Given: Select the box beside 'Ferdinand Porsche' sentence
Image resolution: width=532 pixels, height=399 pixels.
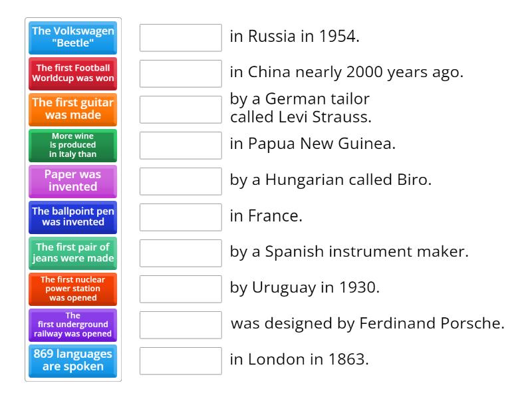Looking at the screenshot, I should point(180,325).
